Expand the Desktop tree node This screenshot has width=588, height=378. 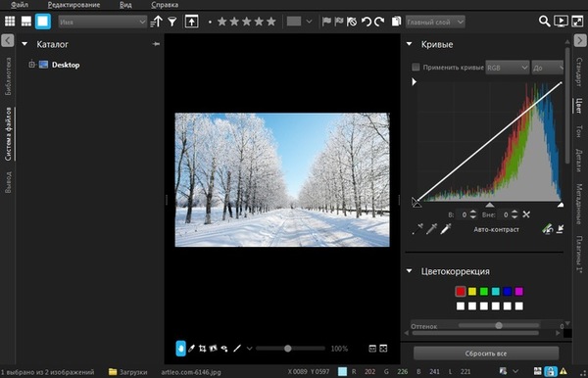click(x=32, y=65)
